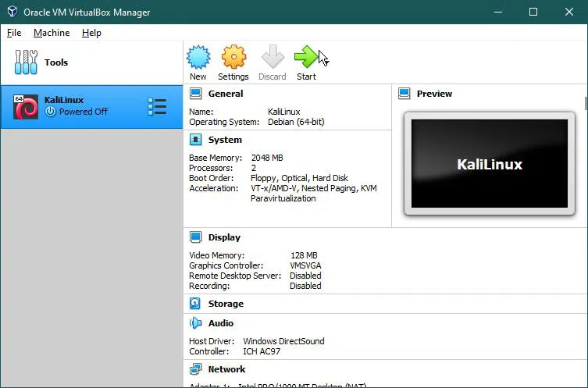This screenshot has height=388, width=588.
Task: Click the Graphics Controller value VMSVGA
Action: point(305,265)
